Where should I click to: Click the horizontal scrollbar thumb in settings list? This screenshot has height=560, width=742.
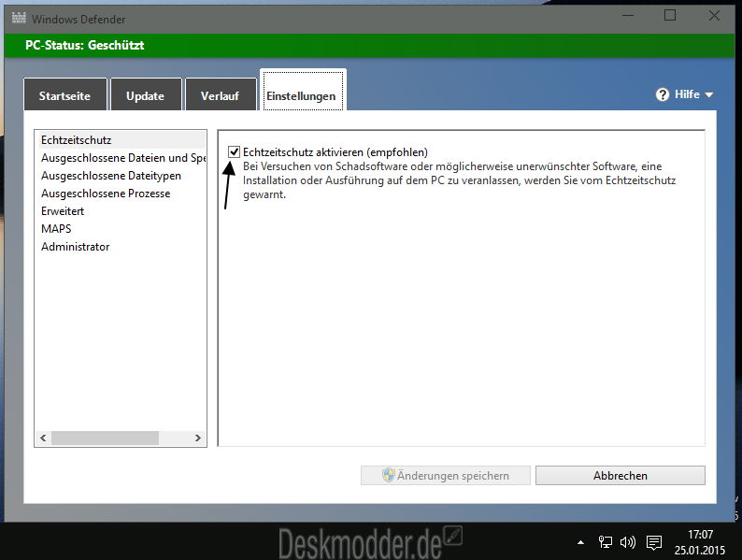pyautogui.click(x=105, y=438)
